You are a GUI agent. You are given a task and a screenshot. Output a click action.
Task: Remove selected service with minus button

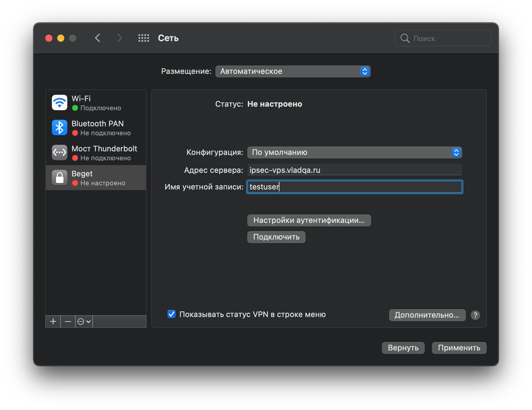68,322
